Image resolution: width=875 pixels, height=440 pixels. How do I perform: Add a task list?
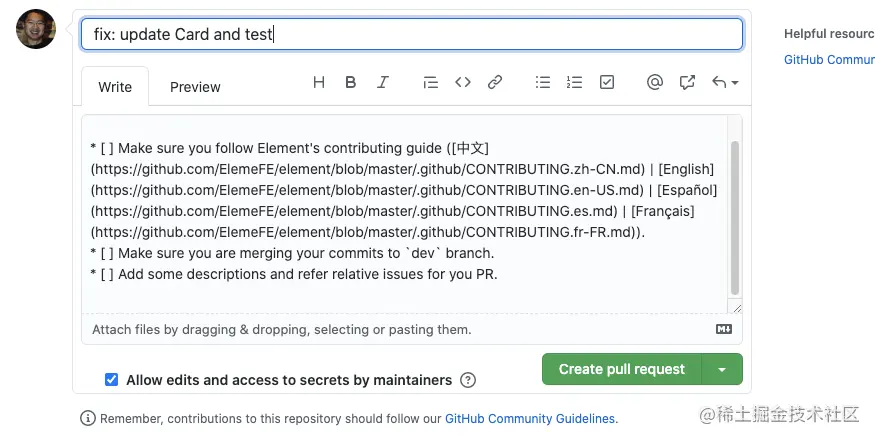point(606,83)
